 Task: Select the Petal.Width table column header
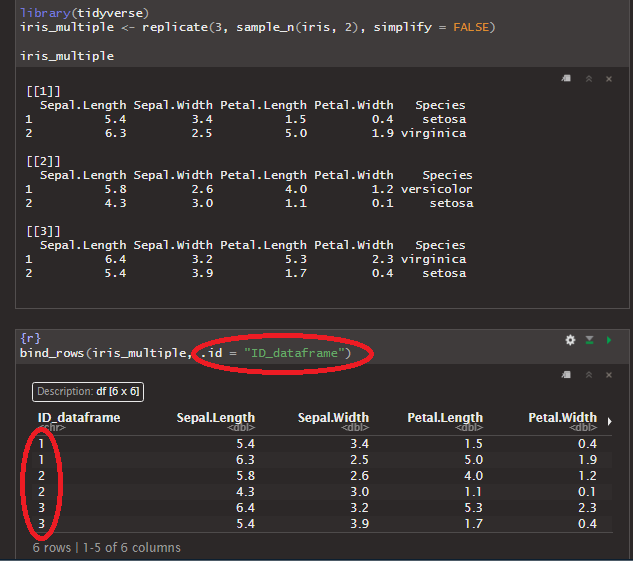click(x=562, y=417)
